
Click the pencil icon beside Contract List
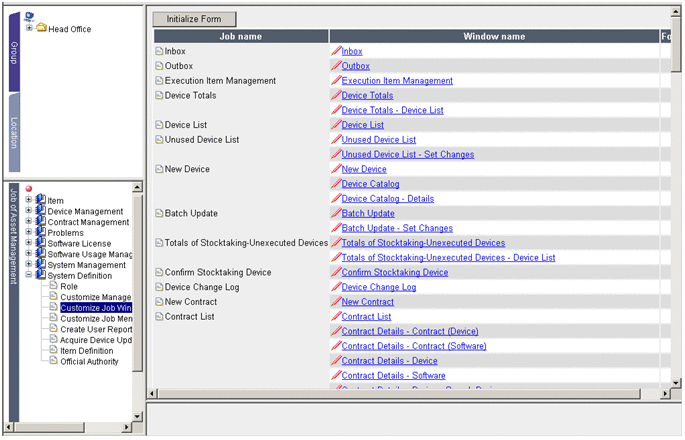tap(336, 316)
